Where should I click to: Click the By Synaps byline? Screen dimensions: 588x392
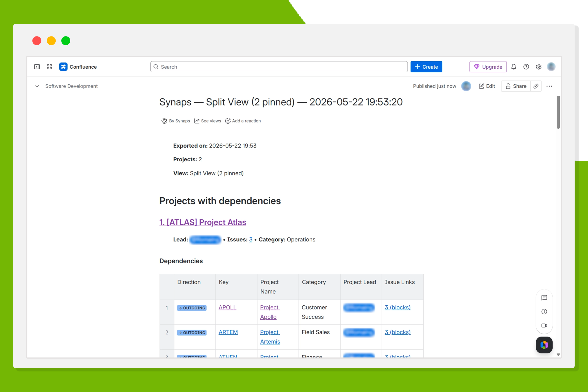[x=176, y=121]
